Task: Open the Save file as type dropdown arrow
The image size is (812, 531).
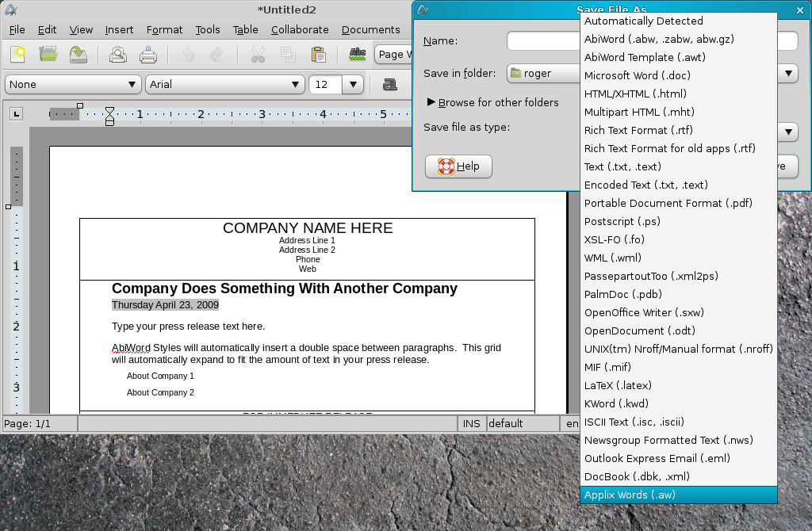Action: (788, 132)
